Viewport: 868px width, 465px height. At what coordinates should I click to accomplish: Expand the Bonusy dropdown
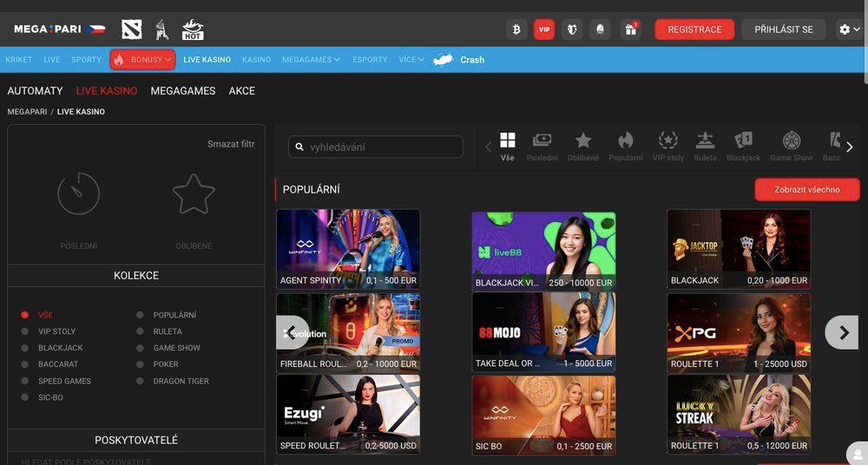click(x=143, y=60)
